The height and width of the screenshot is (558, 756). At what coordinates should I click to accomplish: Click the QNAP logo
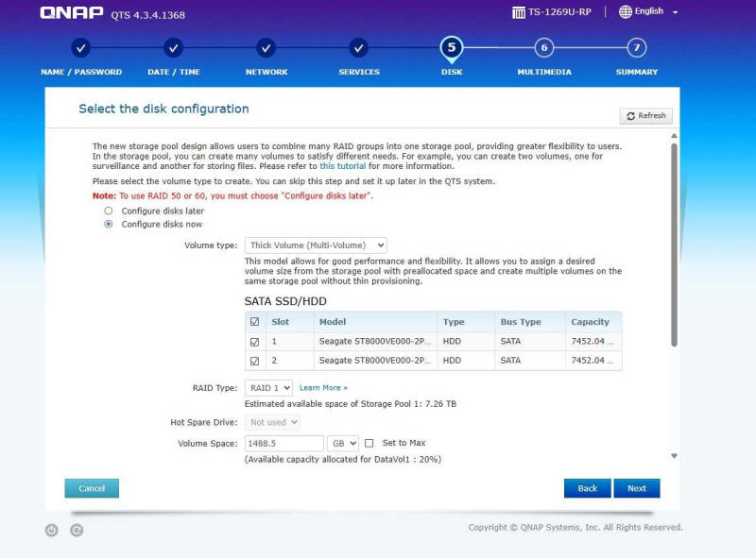coord(72,12)
